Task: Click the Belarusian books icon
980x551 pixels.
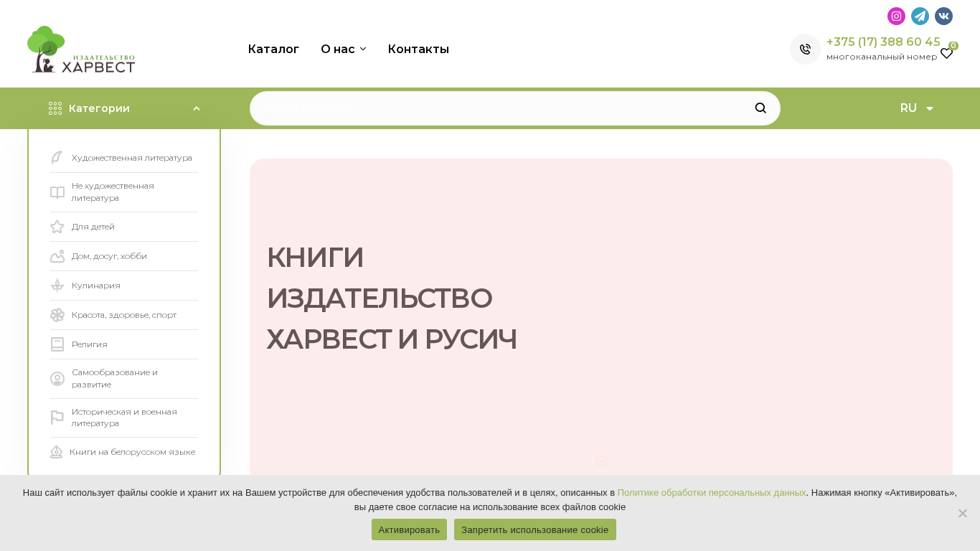Action: click(57, 452)
